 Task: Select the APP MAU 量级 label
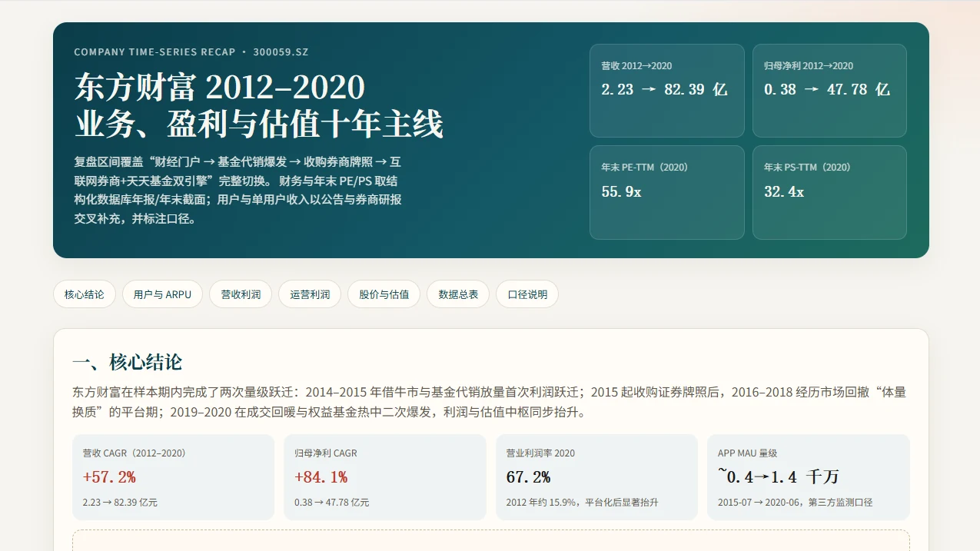[747, 453]
